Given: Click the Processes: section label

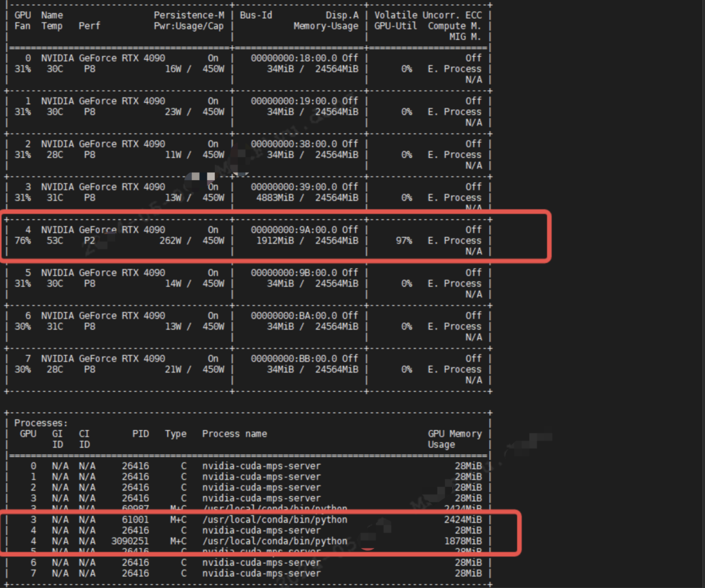Looking at the screenshot, I should (x=41, y=424).
